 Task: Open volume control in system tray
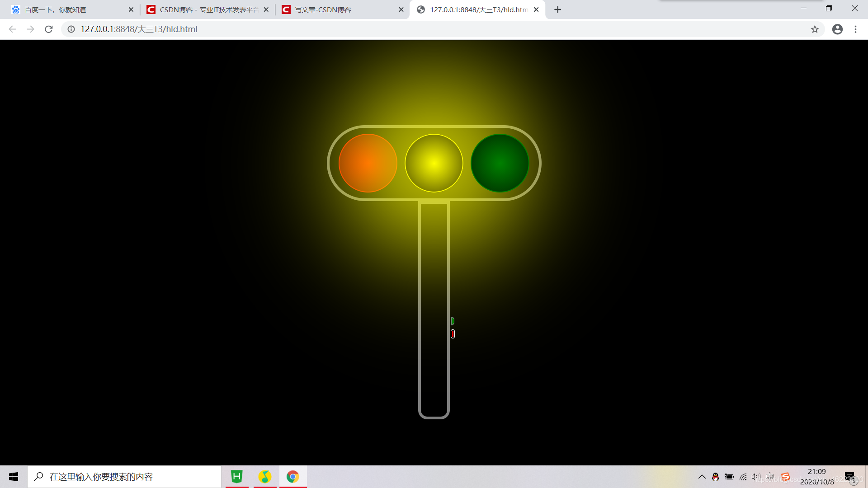(755, 477)
